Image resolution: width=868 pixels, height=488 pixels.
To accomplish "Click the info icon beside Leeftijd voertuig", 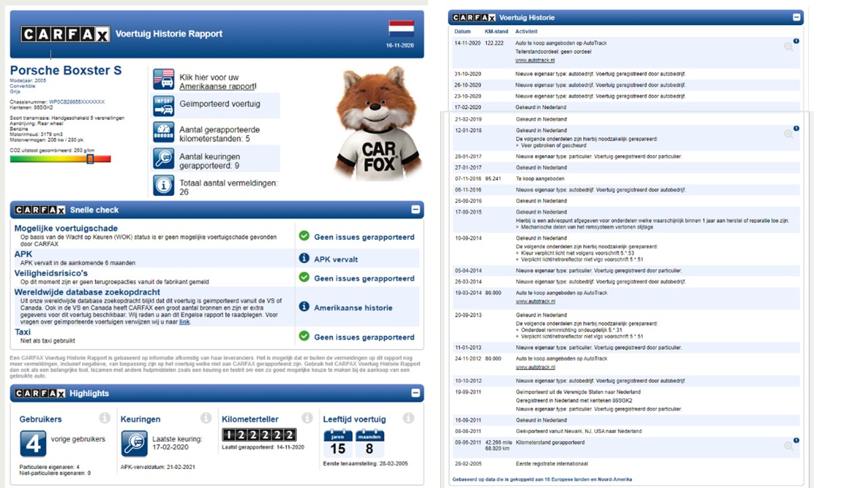I will 408,418.
